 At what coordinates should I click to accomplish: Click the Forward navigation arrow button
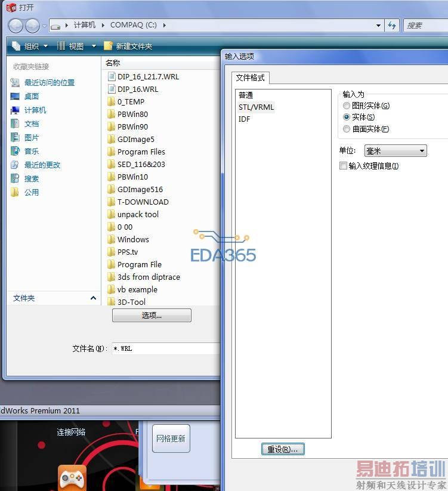(33, 26)
